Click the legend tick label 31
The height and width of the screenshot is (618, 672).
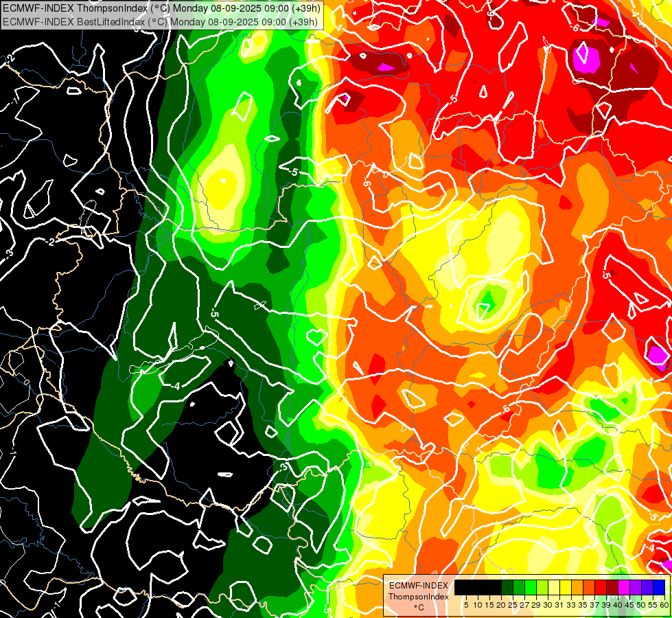coord(559,605)
